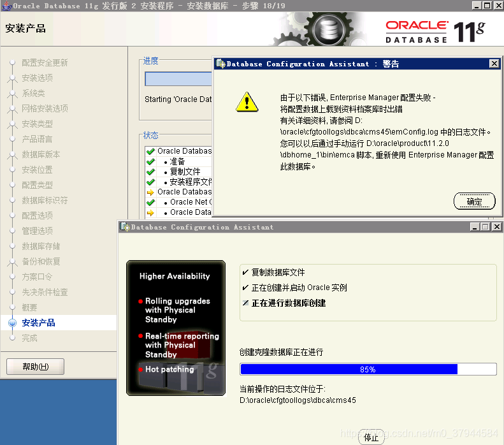Select the 安装类型 step in sidebar
Viewport: 504px width, 445px height.
37,124
